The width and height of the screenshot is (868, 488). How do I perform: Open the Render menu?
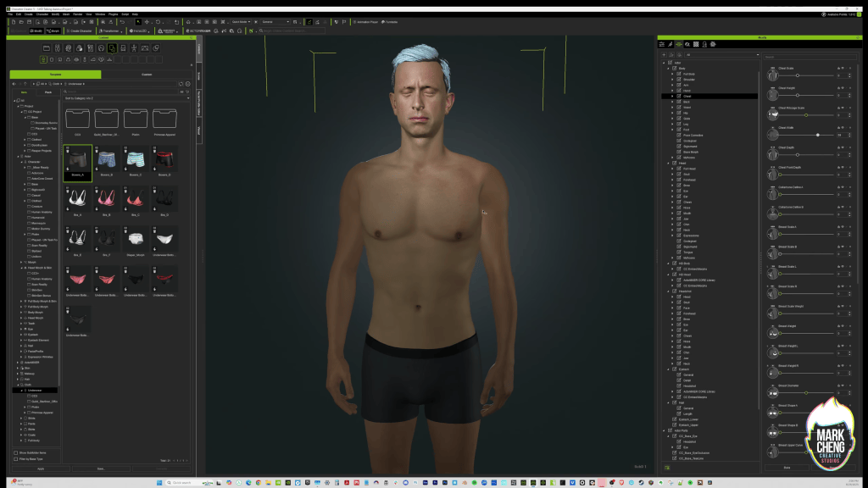[77, 14]
